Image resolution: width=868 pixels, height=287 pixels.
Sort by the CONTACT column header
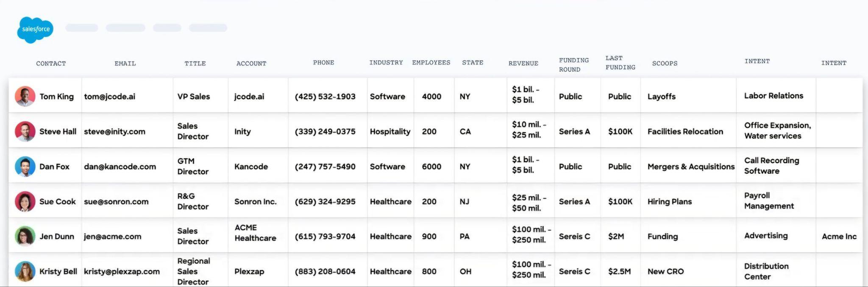pos(51,64)
